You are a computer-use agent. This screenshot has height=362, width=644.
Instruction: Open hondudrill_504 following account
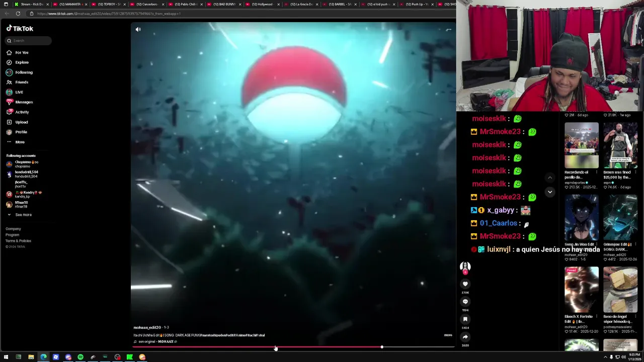[x=22, y=174]
